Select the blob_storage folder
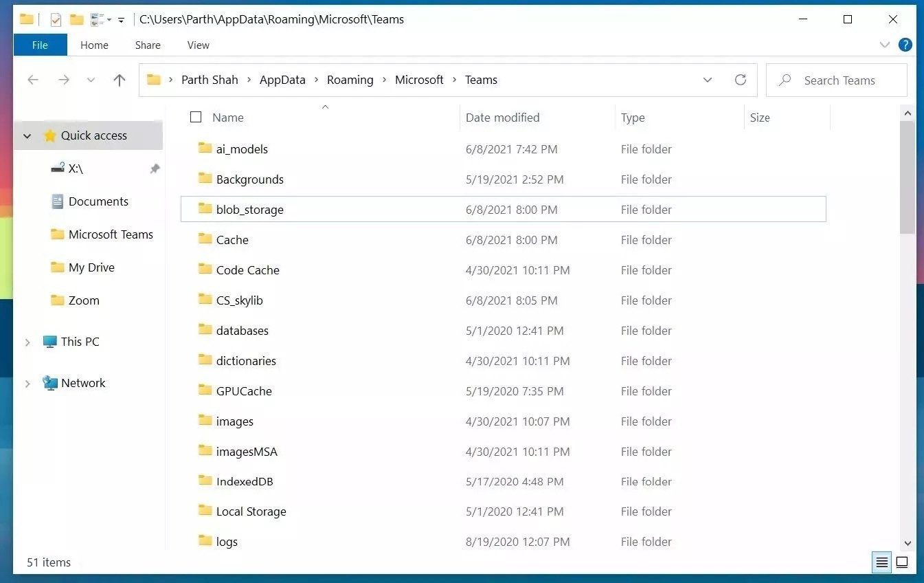 coord(249,210)
